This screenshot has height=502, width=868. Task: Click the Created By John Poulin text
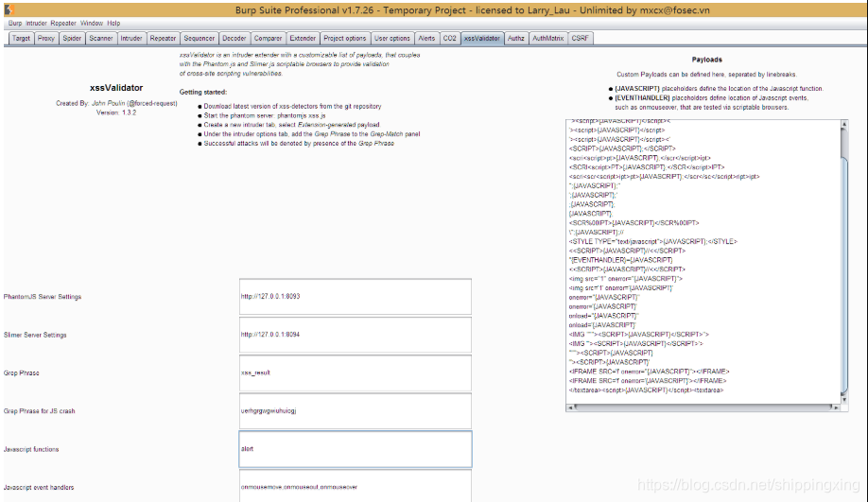[116, 103]
